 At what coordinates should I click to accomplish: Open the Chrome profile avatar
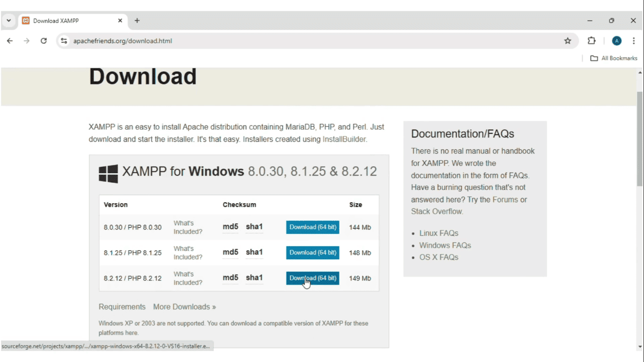click(x=617, y=41)
